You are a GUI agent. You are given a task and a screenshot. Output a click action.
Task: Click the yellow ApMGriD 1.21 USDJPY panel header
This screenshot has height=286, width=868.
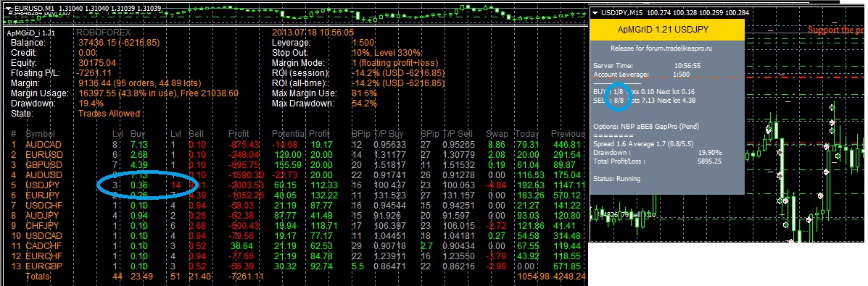click(667, 29)
